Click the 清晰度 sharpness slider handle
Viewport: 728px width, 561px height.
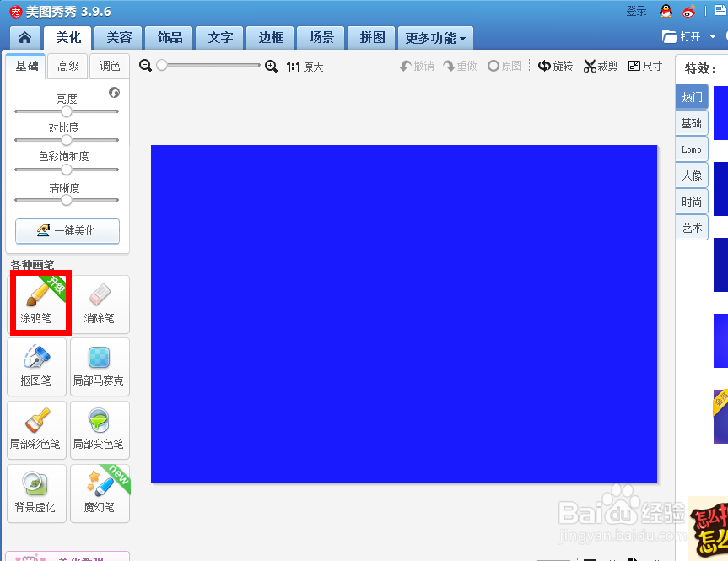coord(67,200)
